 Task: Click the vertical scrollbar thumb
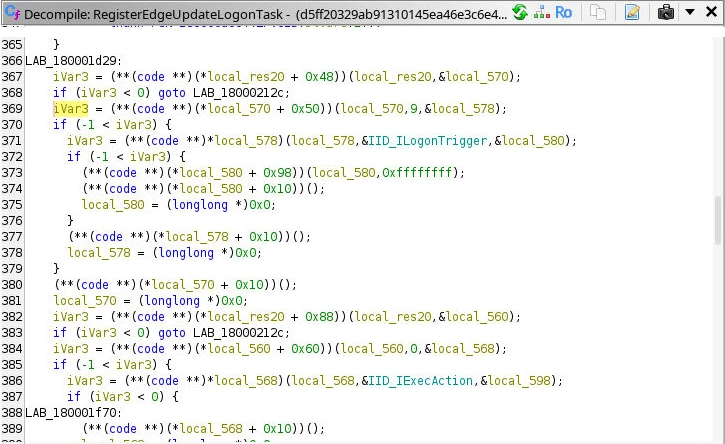coord(718,220)
